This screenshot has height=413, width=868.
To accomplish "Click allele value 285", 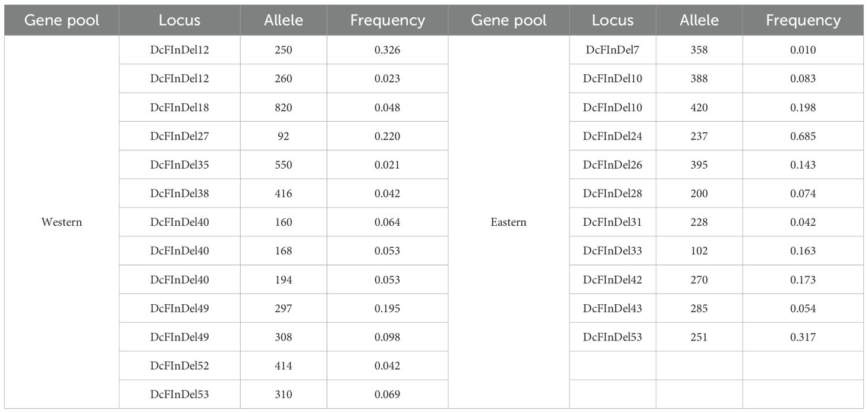I will pos(699,308).
